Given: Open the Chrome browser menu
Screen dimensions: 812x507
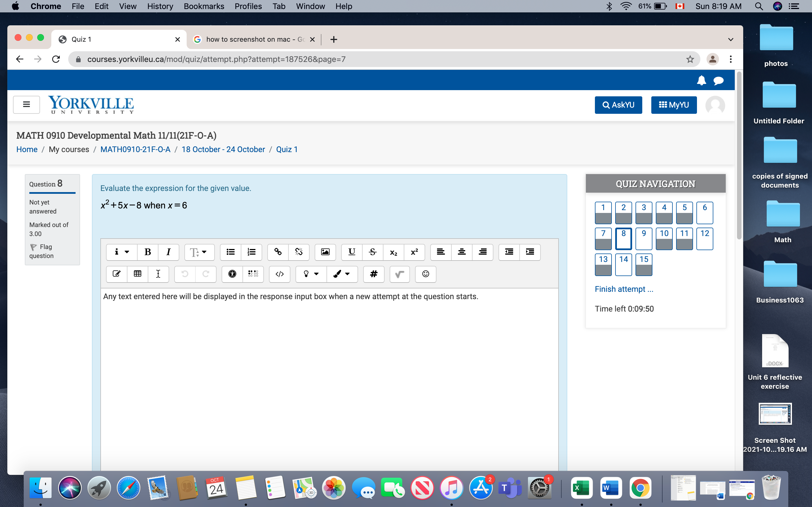Looking at the screenshot, I should click(x=731, y=59).
